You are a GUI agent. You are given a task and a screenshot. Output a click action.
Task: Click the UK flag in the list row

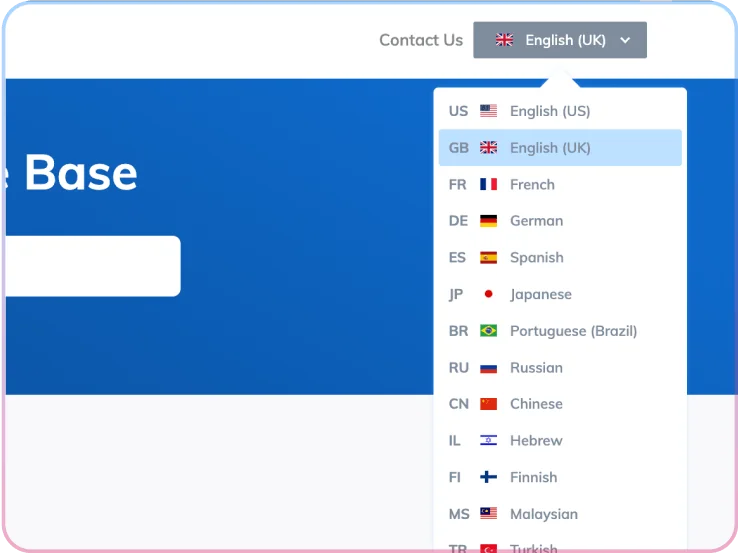[488, 148]
